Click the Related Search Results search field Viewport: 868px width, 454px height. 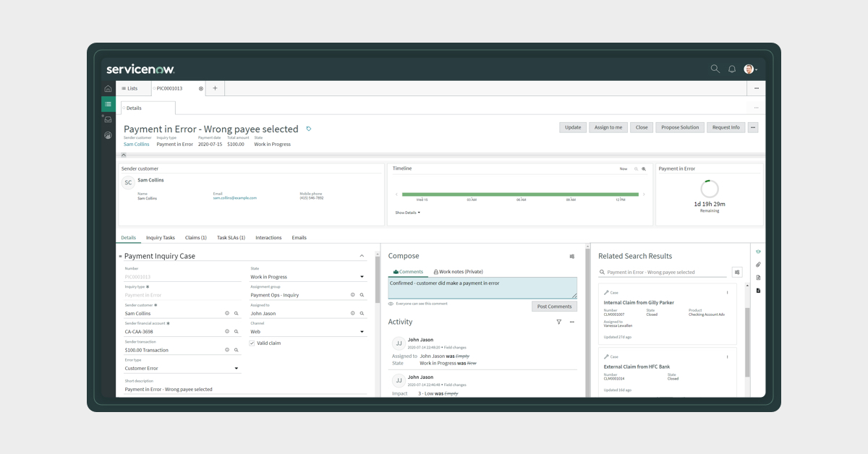pos(662,273)
